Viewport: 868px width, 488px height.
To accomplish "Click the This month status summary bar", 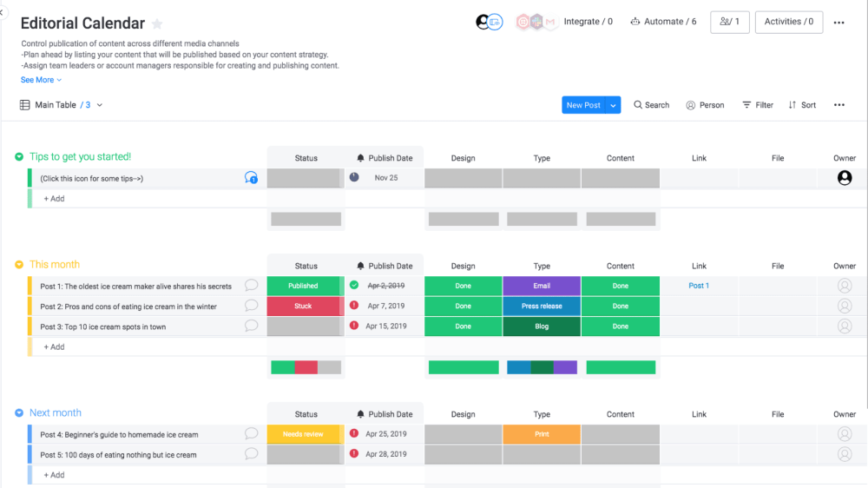I will point(306,367).
